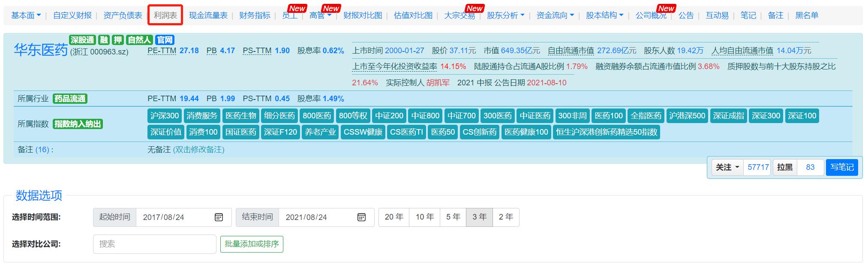Image resolution: width=868 pixels, height=268 pixels.
Task: Click the 融 margin trading badge
Action: point(104,40)
